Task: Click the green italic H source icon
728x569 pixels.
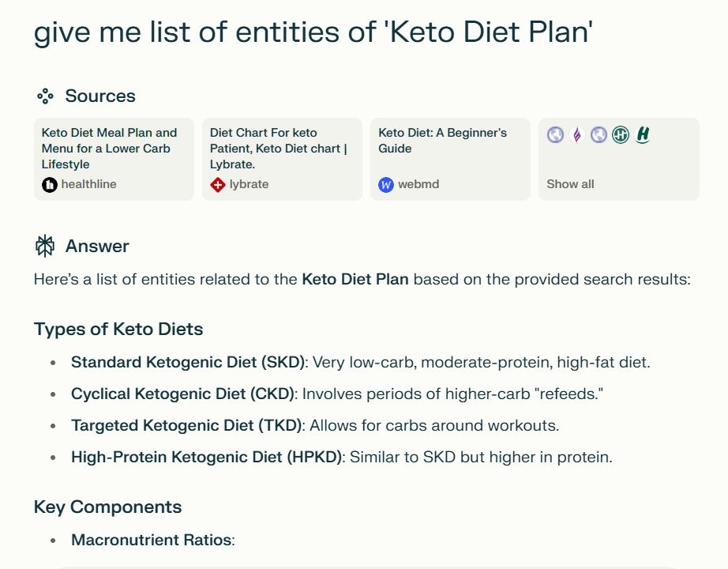Action: tap(643, 135)
